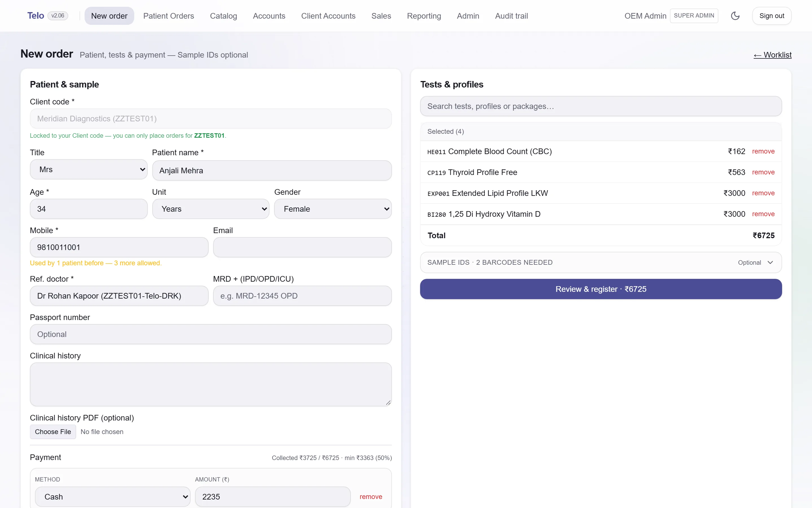Screen dimensions: 812x508
Task: Open Client Accounts tab
Action: point(328,16)
